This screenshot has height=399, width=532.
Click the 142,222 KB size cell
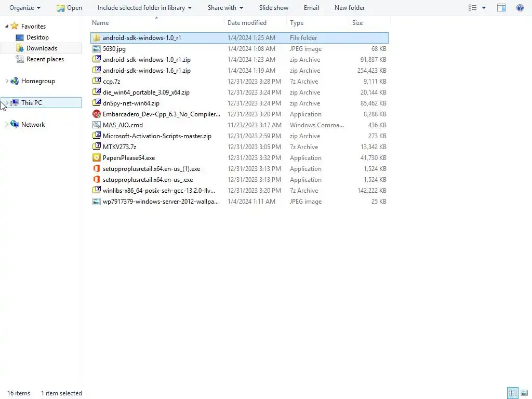pos(371,190)
